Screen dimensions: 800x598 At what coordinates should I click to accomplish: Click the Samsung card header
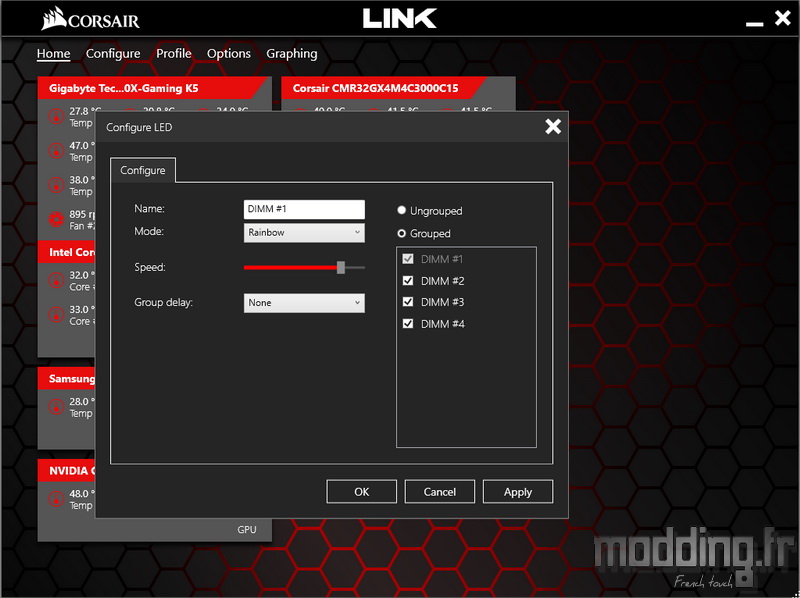point(66,379)
